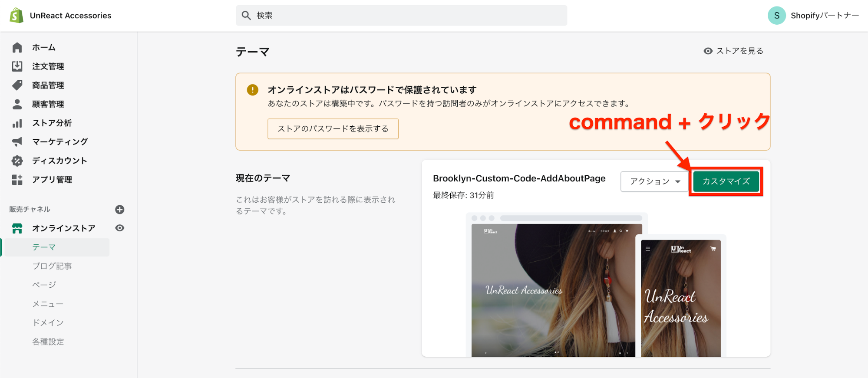868x378 pixels.
Task: Click the 検索 search field
Action: tap(401, 16)
